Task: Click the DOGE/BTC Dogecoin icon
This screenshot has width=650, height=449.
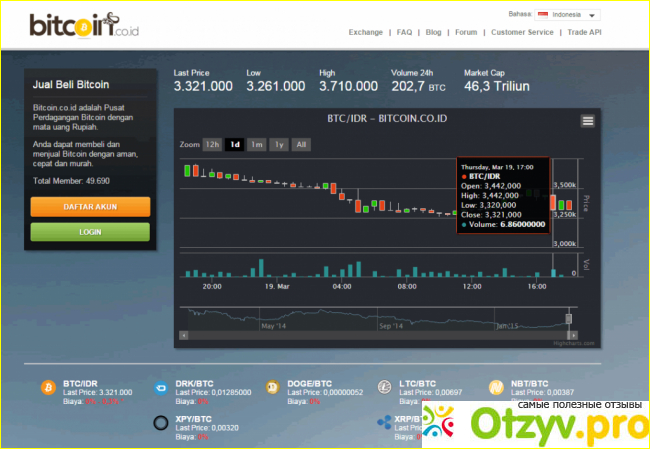Action: 272,388
